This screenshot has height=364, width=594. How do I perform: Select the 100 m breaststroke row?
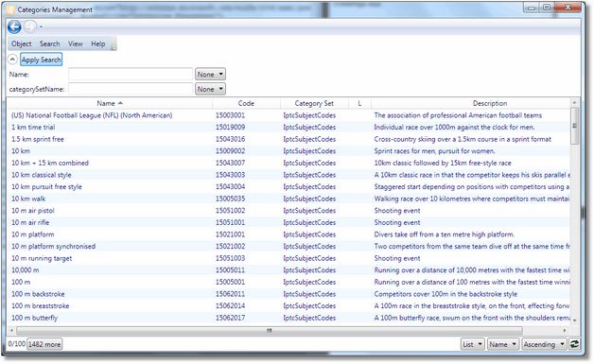point(288,305)
